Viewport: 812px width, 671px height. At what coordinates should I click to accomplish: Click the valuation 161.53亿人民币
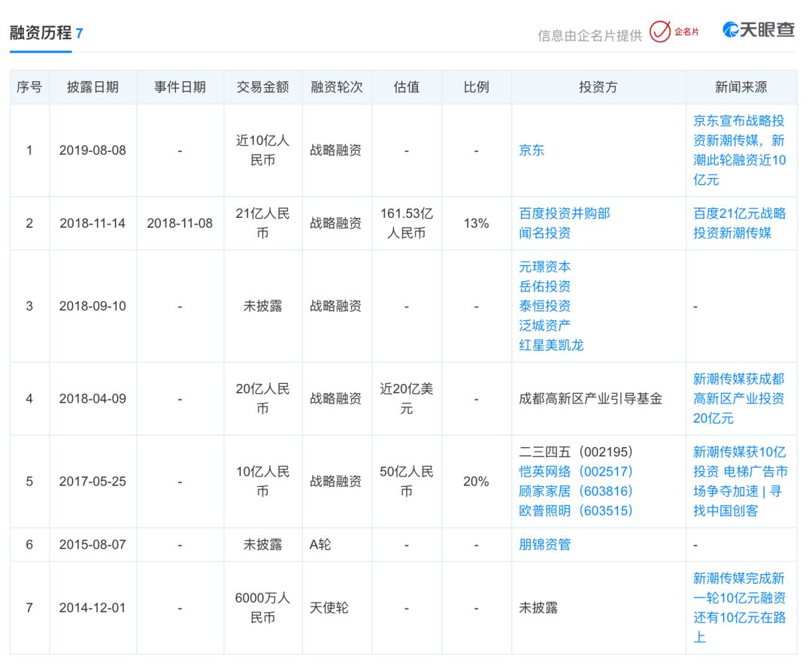407,223
